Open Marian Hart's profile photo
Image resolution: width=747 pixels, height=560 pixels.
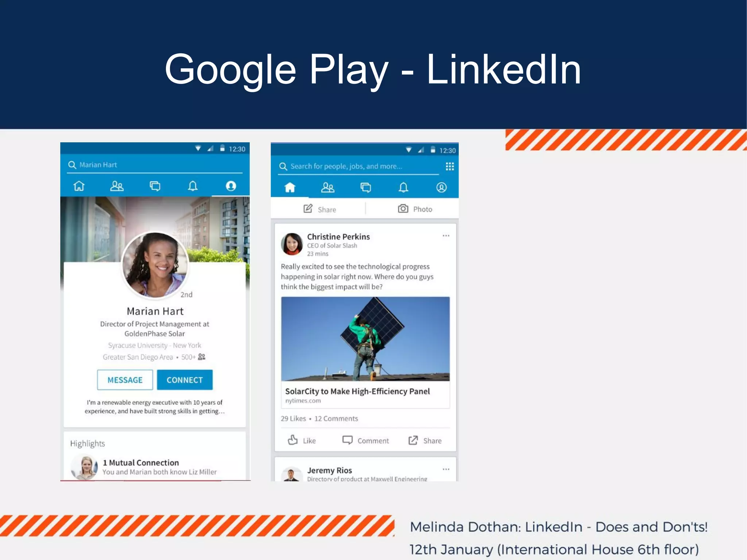tap(155, 266)
